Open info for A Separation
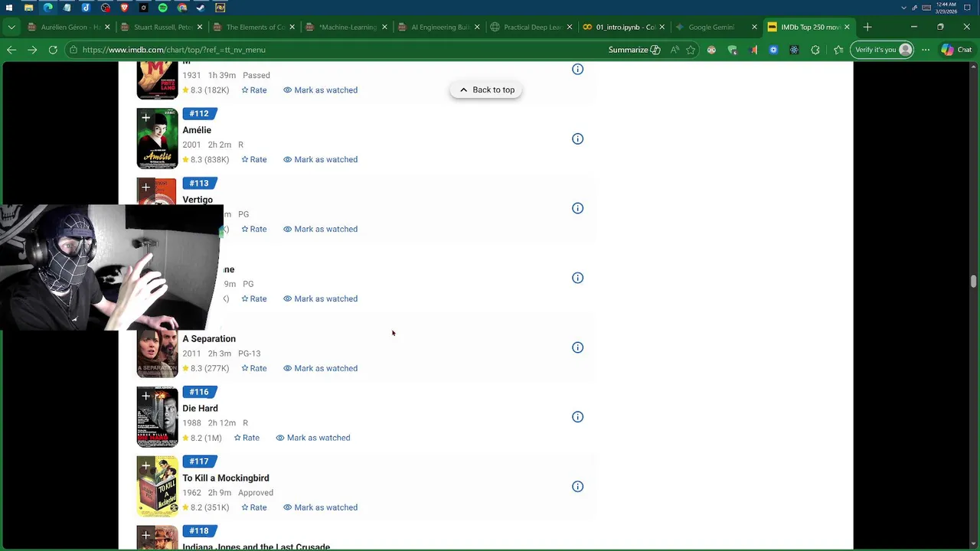 tap(577, 347)
